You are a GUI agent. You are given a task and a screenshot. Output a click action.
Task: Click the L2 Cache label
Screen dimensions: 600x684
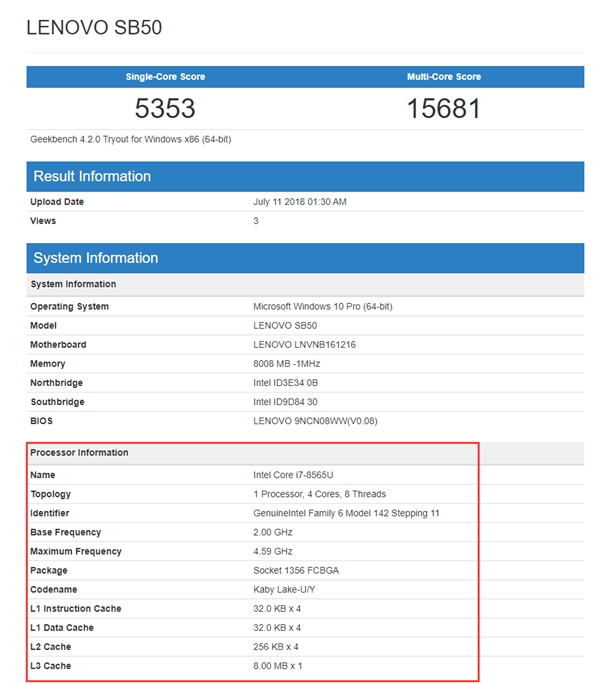tap(51, 647)
